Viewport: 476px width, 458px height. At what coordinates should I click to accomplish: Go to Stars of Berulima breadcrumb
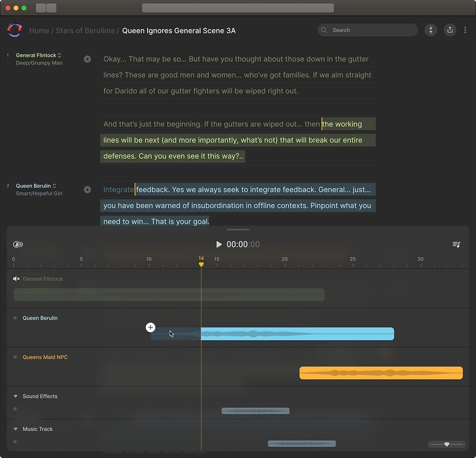click(x=85, y=31)
